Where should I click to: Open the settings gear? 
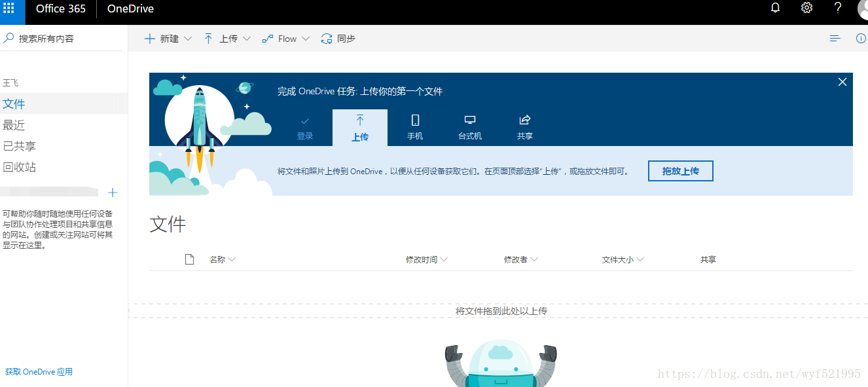806,8
